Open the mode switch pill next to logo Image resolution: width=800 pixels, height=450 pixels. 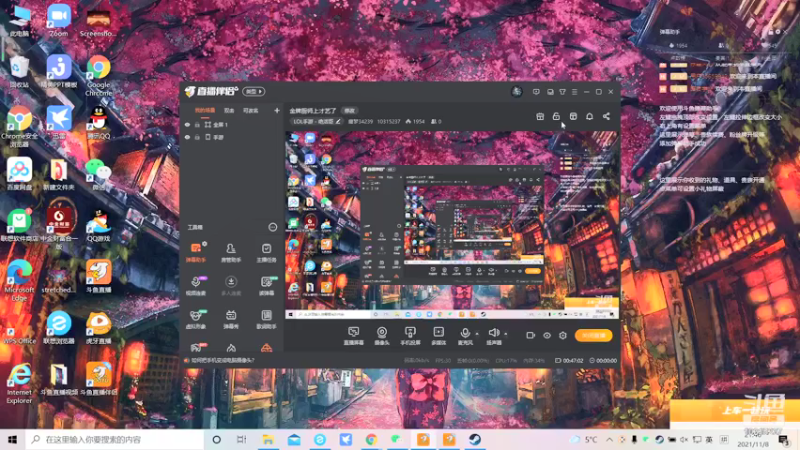click(254, 91)
